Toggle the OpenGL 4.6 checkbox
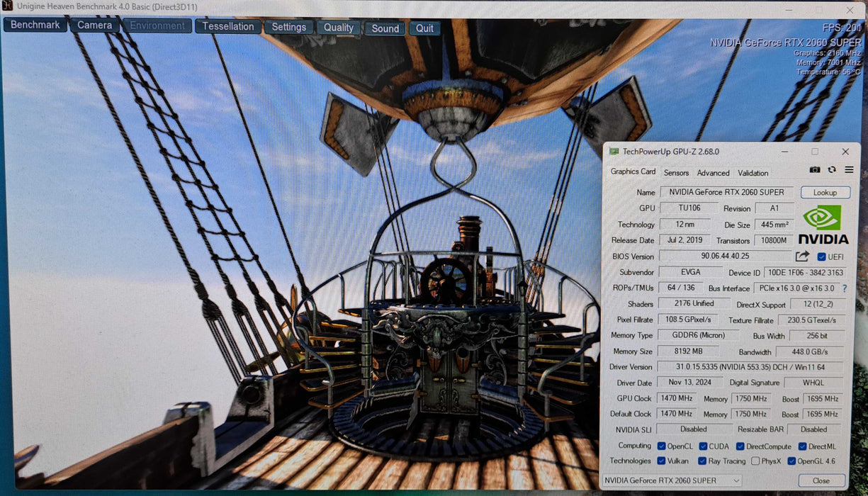 click(x=791, y=461)
